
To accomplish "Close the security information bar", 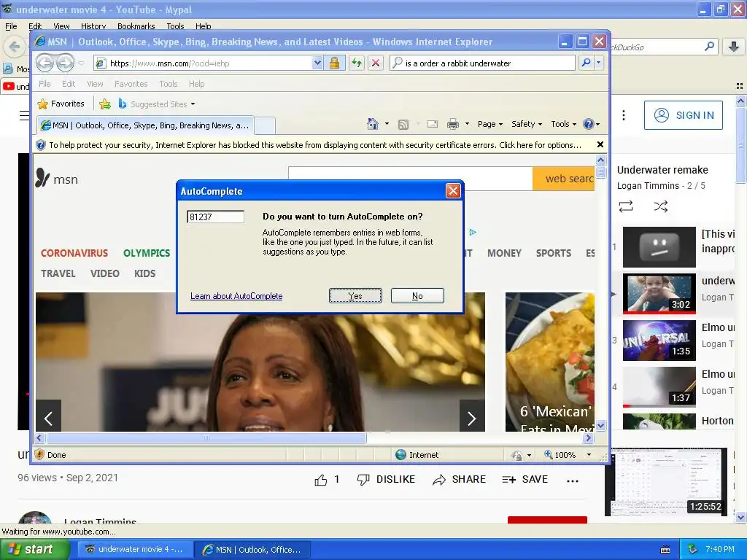I will click(600, 144).
